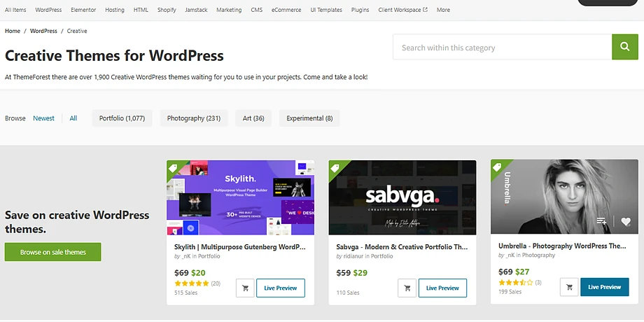Click the sale tag on Sabvga thumbnail

pos(335,167)
